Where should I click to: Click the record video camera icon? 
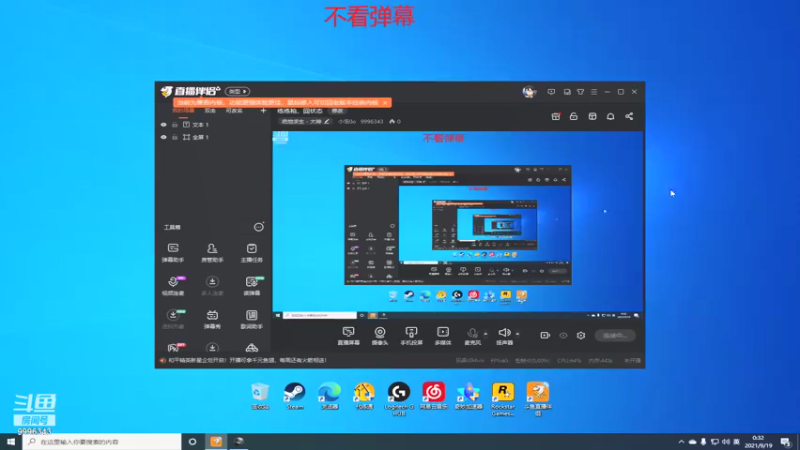(x=545, y=335)
